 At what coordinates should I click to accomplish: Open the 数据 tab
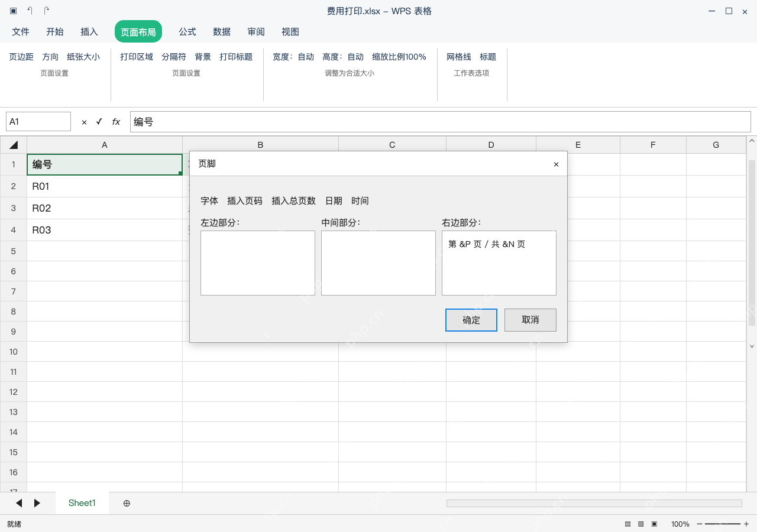tap(222, 32)
